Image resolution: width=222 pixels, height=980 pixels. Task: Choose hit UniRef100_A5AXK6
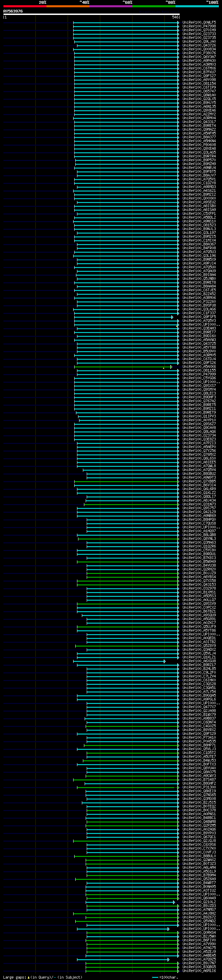(199, 367)
